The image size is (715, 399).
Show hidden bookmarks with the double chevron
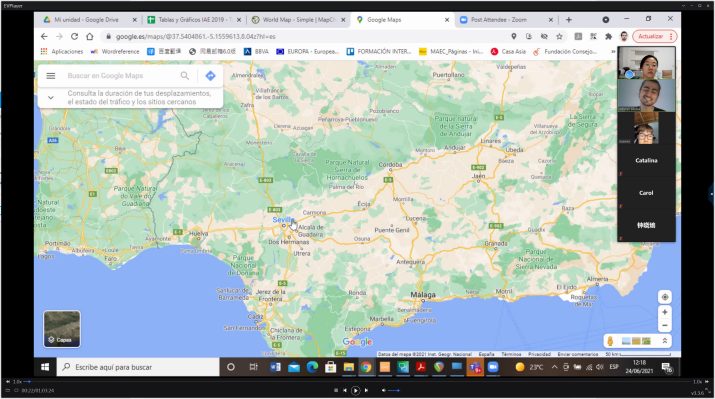[613, 52]
